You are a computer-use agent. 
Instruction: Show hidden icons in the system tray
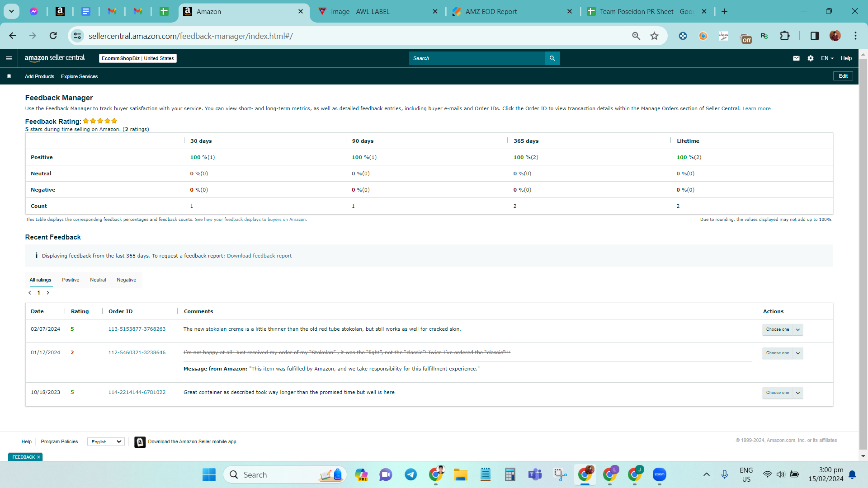coord(706,474)
